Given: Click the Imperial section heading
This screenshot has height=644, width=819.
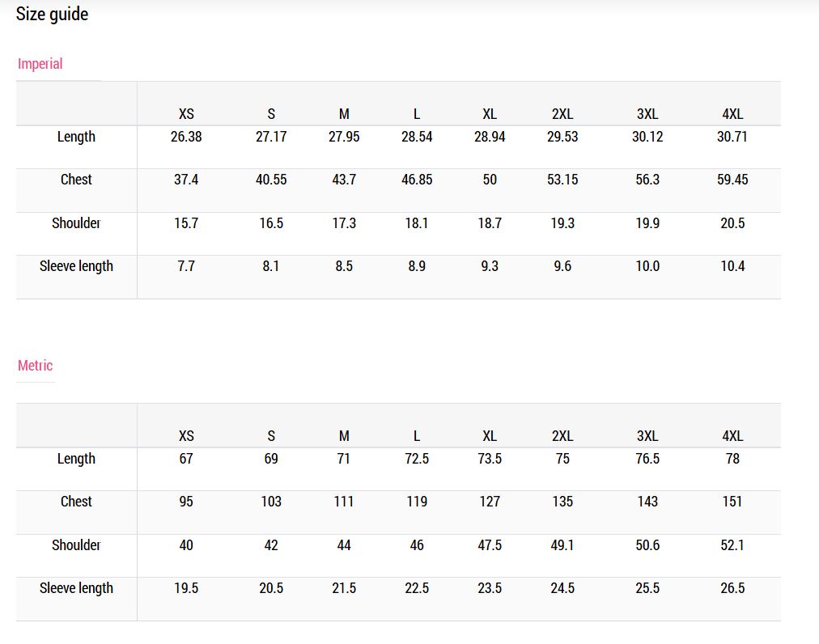Looking at the screenshot, I should coord(40,64).
